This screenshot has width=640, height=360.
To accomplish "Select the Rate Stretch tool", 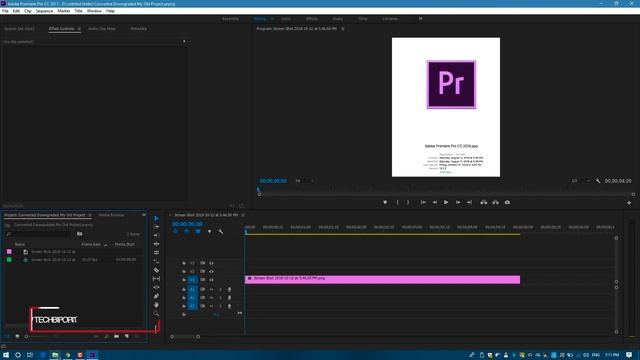I will (156, 253).
